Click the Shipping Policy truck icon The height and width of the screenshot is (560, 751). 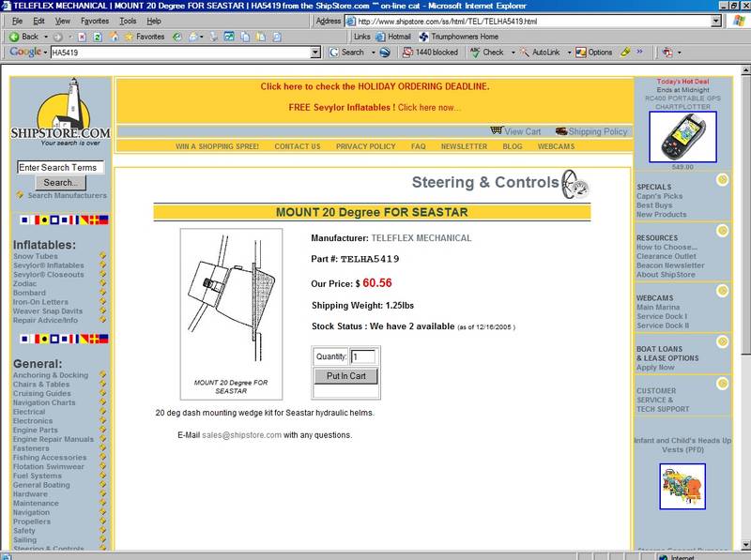[561, 131]
